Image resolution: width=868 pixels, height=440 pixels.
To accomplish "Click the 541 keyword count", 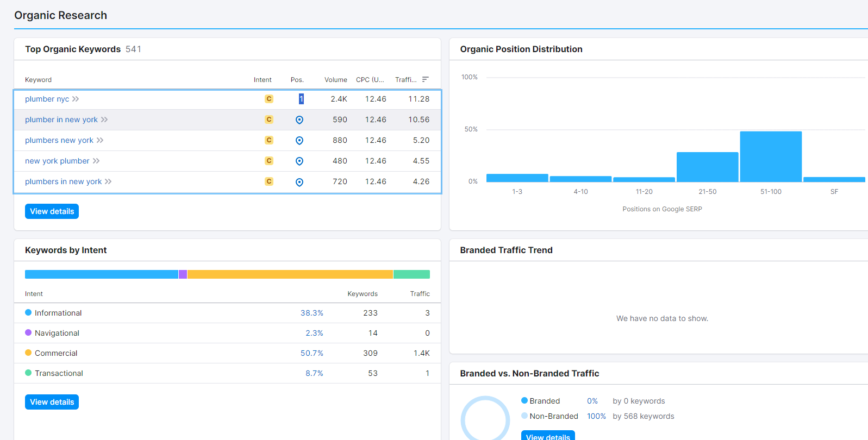I will tap(133, 49).
